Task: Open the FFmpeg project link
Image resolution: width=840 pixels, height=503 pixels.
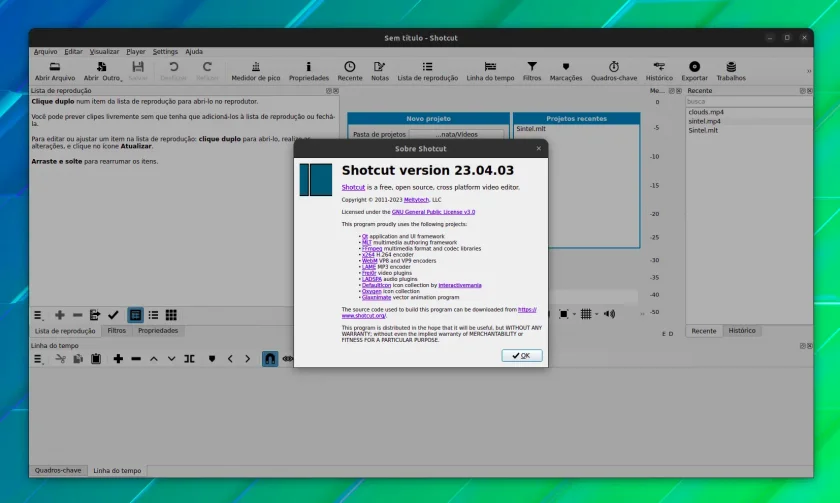Action: click(372, 249)
